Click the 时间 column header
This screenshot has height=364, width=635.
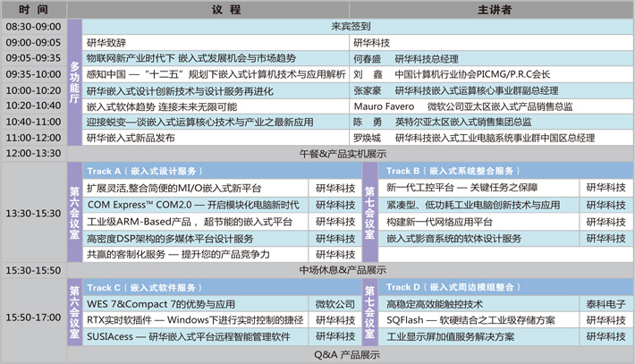tap(34, 9)
